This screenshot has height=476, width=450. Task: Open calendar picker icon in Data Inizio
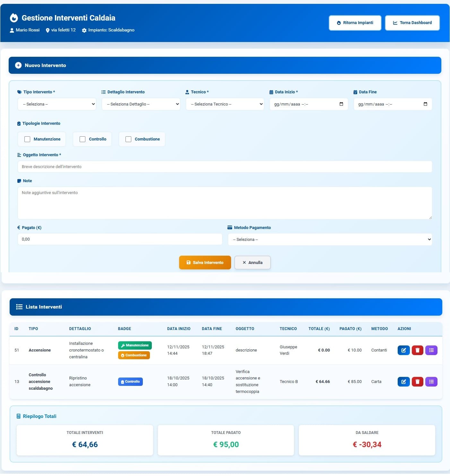[x=341, y=104]
